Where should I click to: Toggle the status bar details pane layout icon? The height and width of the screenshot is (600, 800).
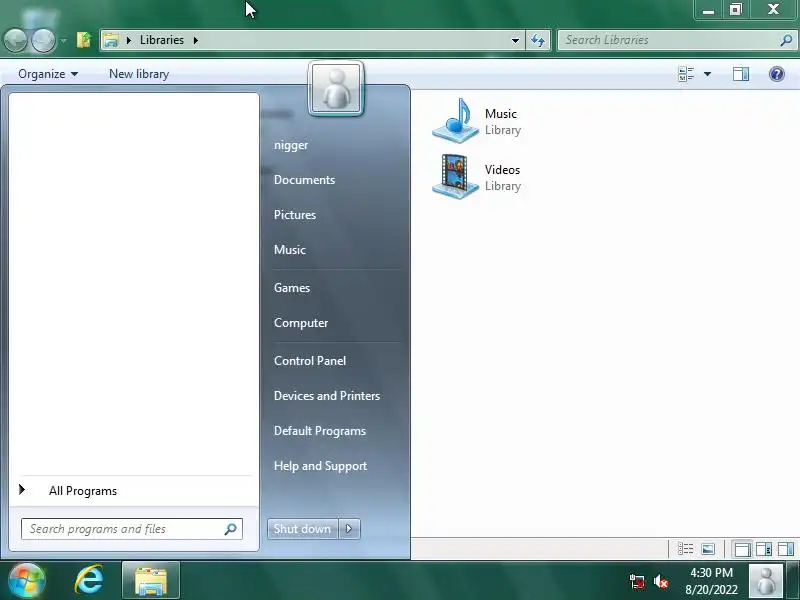[x=764, y=549]
